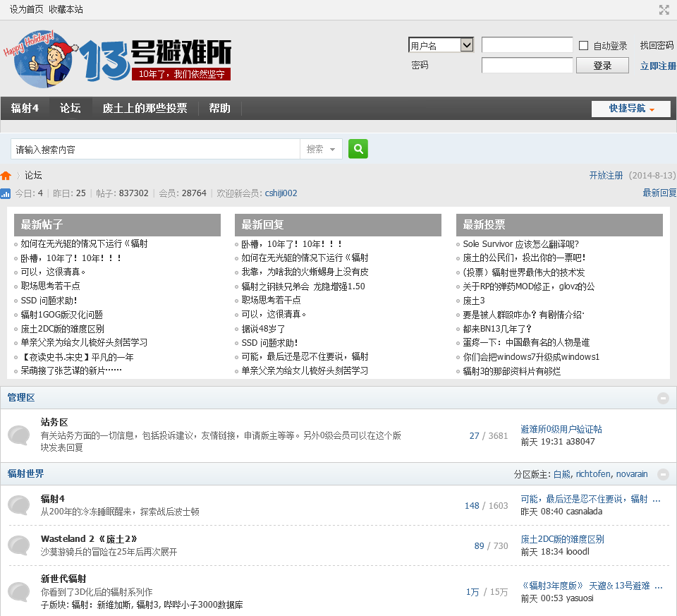Open the 新世代辐射 forum

[63, 579]
